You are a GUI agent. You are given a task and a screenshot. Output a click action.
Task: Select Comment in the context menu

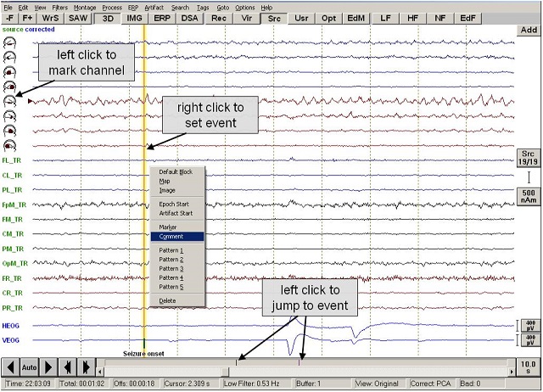(177, 237)
